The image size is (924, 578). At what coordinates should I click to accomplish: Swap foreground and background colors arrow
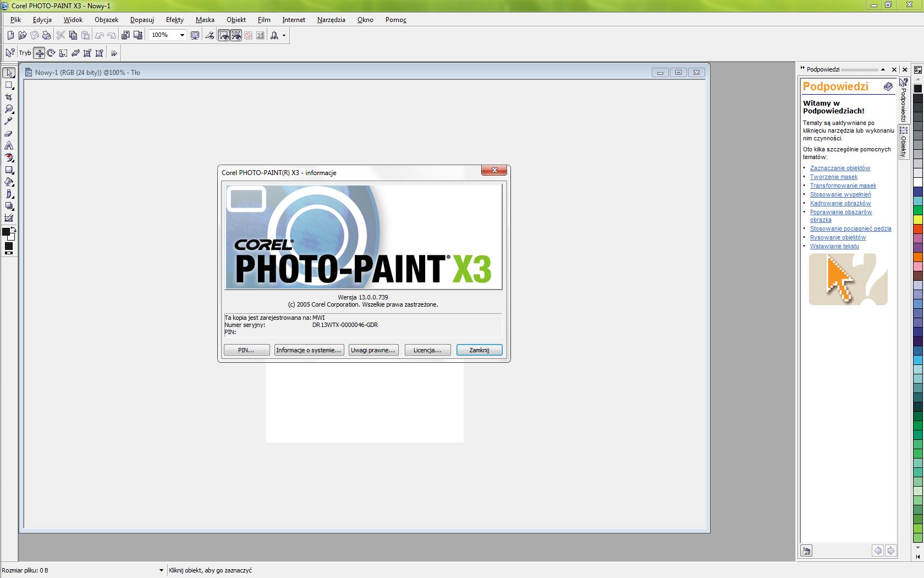tap(13, 228)
